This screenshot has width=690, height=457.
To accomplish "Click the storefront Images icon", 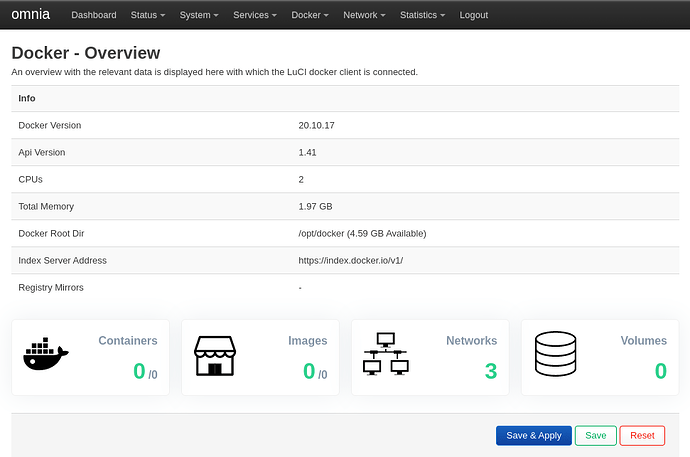I will pyautogui.click(x=215, y=356).
